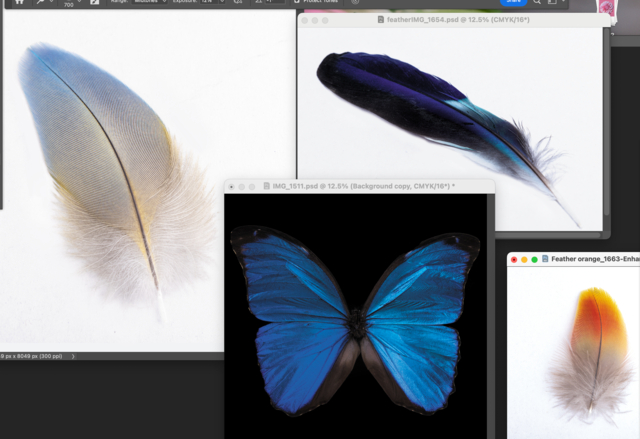Click the IMG_1511.psd document proxy icon
The width and height of the screenshot is (640, 439).
coord(267,186)
